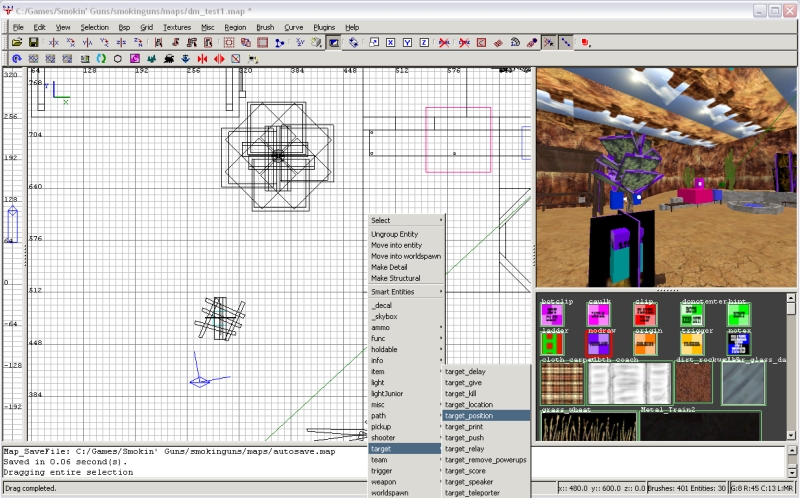Viewport: 800px width, 498px height.
Task: Pick the cloth_carpet plaid texture
Action: tap(562, 383)
